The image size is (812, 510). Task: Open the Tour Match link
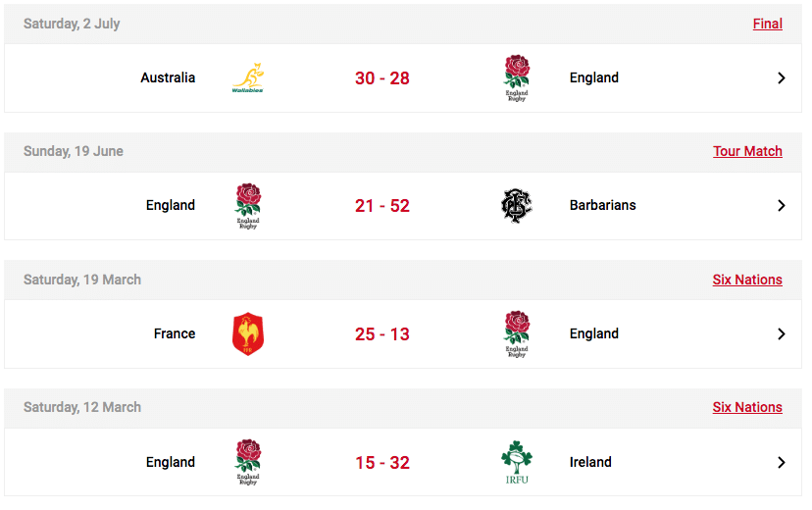(x=747, y=151)
